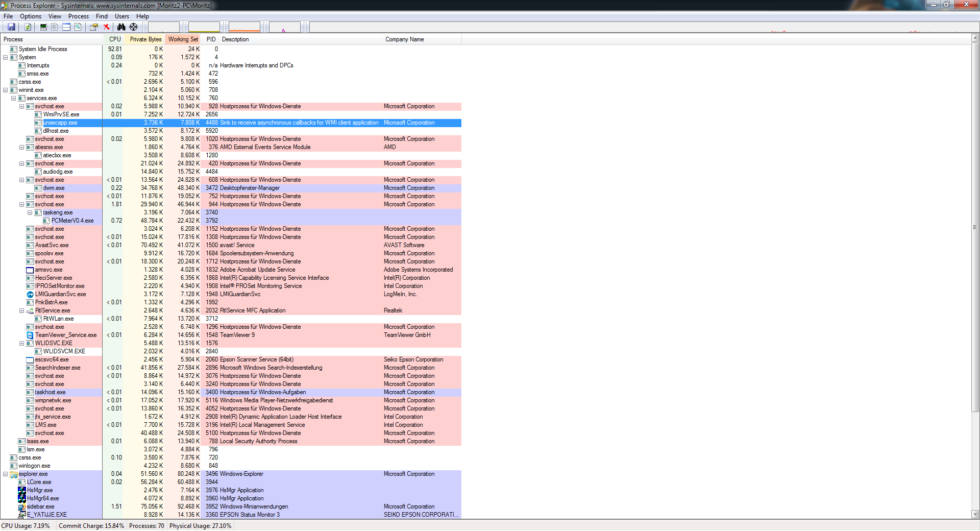The width and height of the screenshot is (980, 531).
Task: Click the explorer.exe folder icon
Action: click(14, 474)
